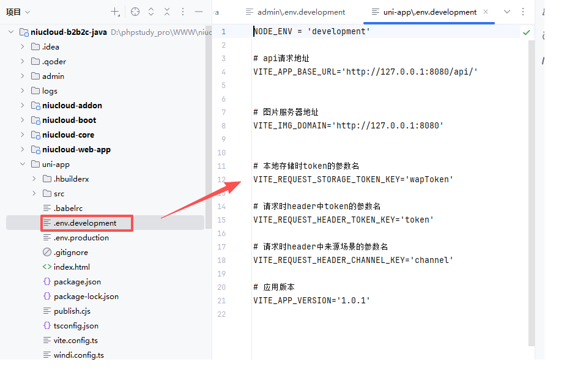
Task: Collapse the uni-app folder
Action: click(x=23, y=164)
